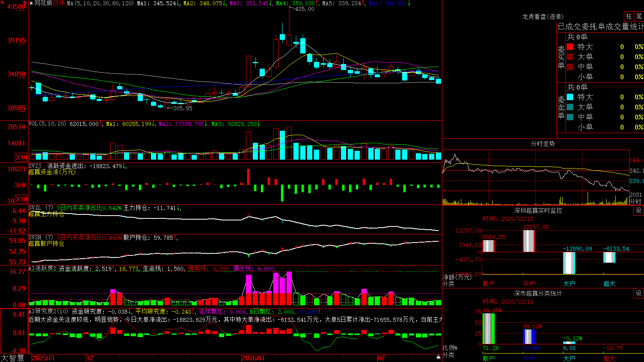Click the 笔 tick-view button
The width and height of the screenshot is (644, 362).
click(x=639, y=16)
